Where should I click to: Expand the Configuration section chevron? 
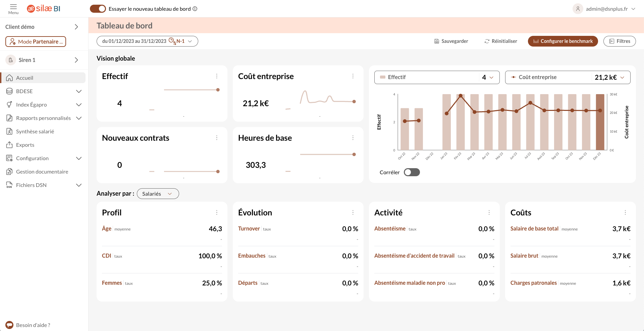coord(79,158)
